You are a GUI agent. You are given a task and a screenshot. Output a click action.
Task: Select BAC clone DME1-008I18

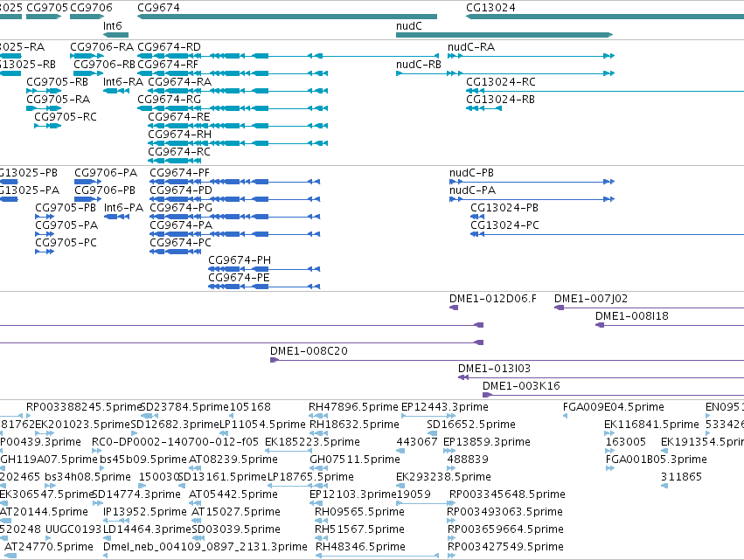tap(632, 316)
